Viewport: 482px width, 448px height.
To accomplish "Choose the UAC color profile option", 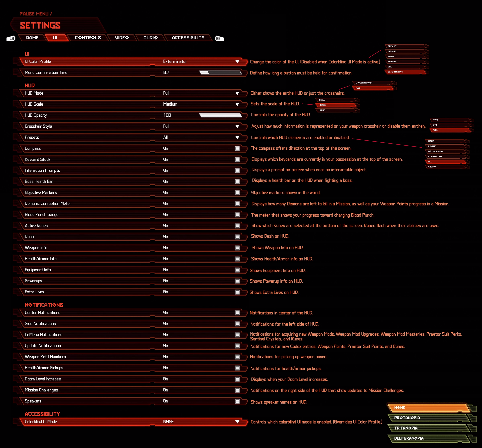I will pos(405,67).
